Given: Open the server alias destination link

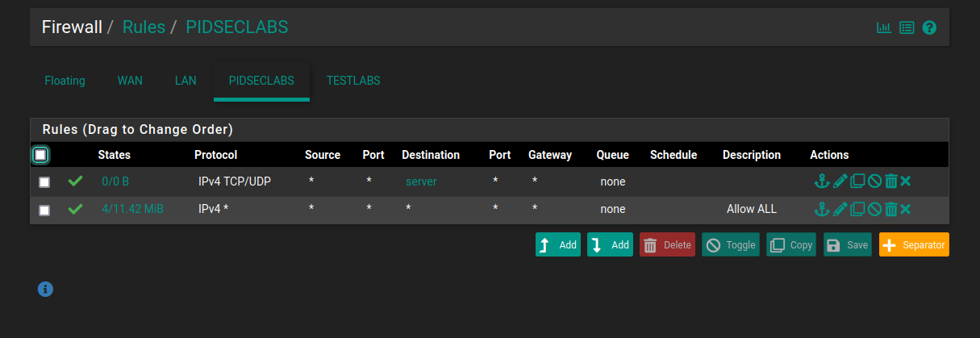Looking at the screenshot, I should (x=421, y=182).
